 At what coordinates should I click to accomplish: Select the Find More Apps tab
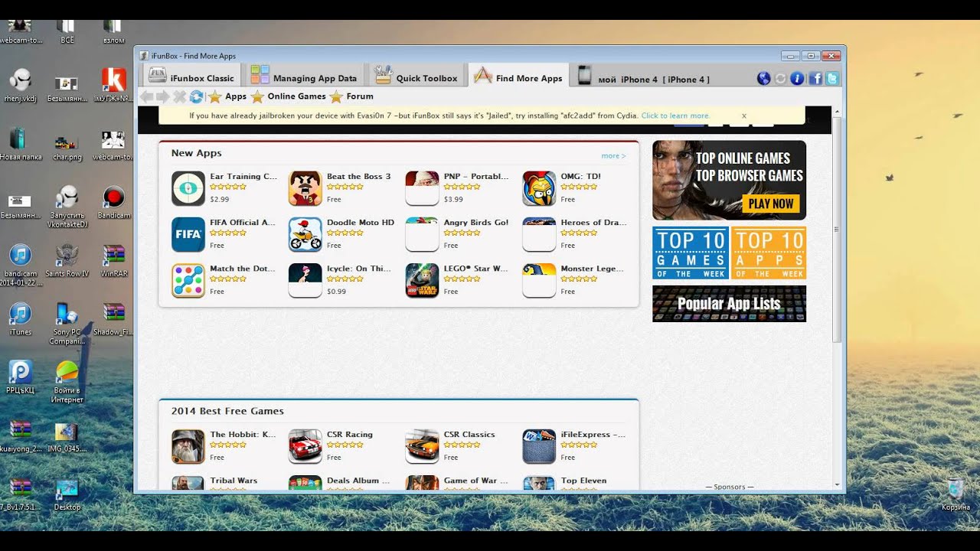tap(518, 76)
